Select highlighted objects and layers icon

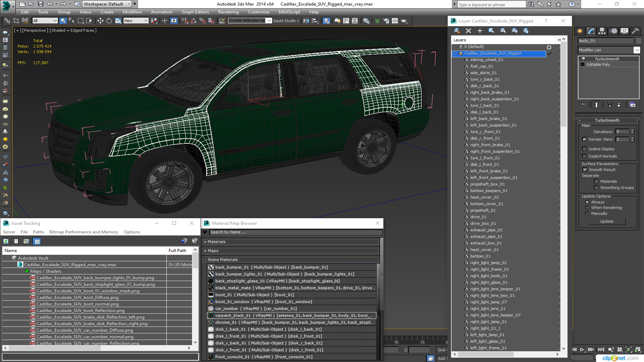tap(491, 31)
